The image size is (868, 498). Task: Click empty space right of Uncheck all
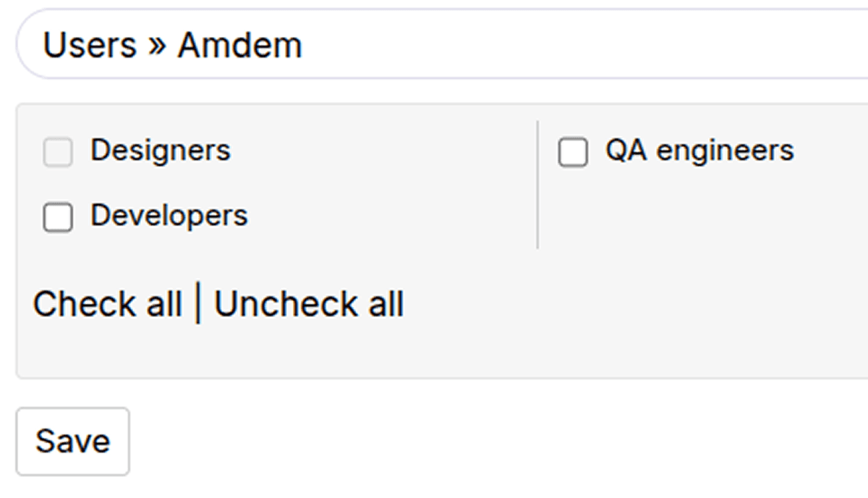[615, 304]
